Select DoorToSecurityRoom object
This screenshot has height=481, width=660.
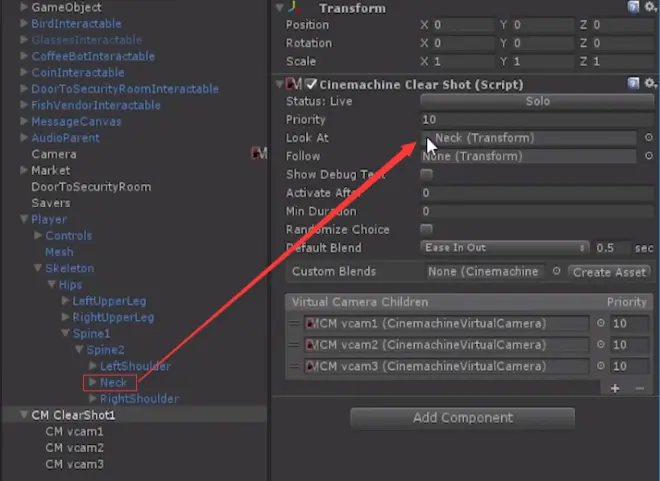pos(91,186)
